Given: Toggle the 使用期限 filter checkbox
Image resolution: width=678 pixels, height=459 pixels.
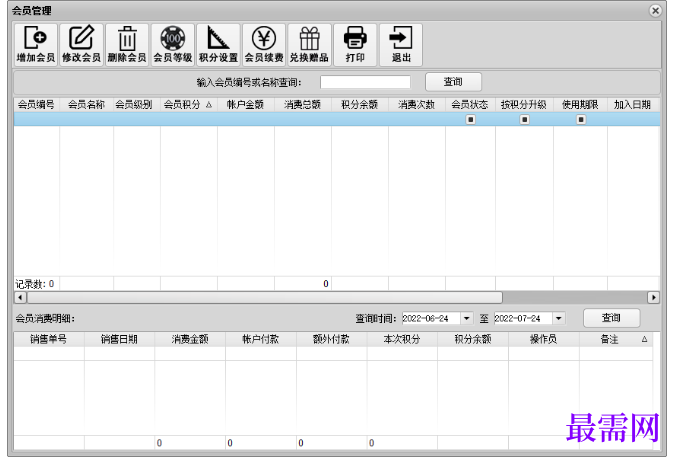Looking at the screenshot, I should click(581, 119).
